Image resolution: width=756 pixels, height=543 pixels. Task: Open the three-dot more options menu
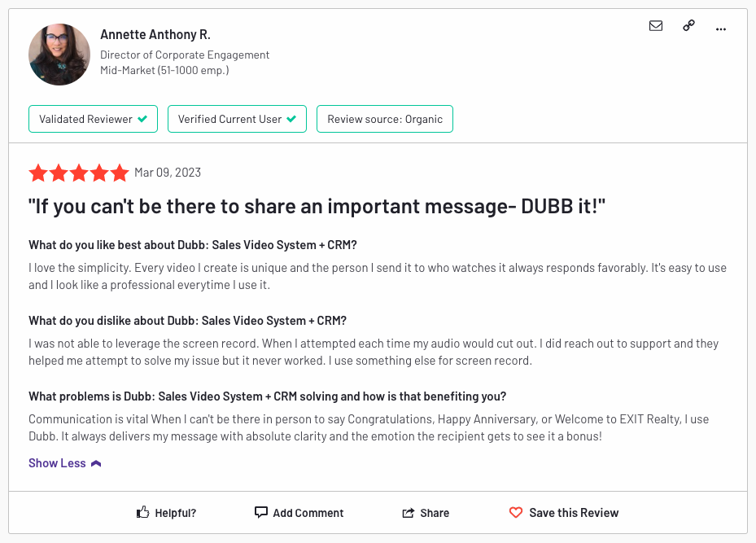coord(721,29)
